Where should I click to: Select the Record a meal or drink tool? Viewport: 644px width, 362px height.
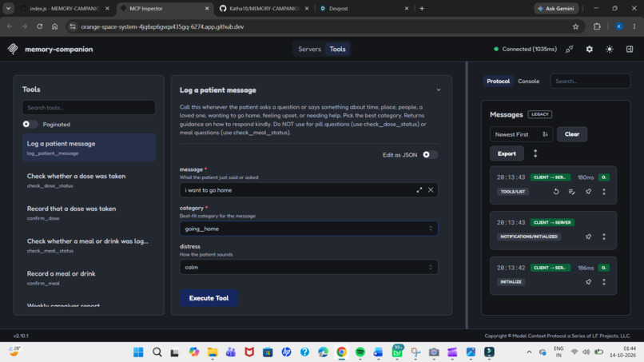89,277
